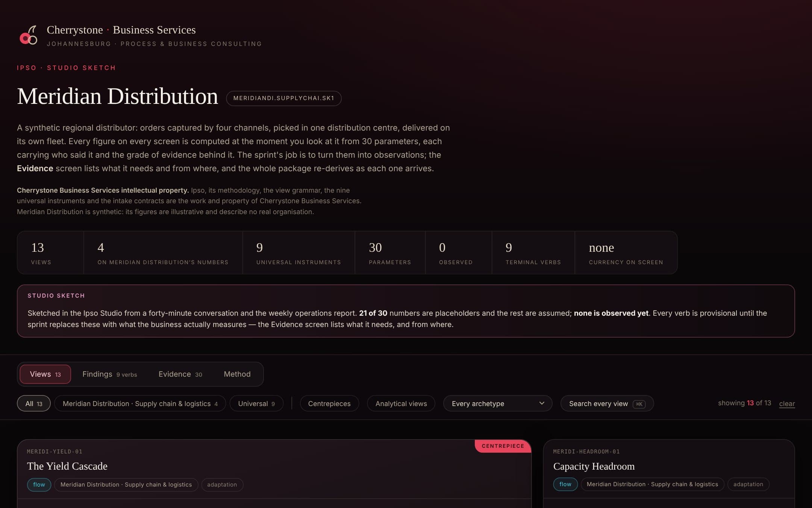The width and height of the screenshot is (812, 508).
Task: Click the MERIDI-HEADROOM-01 identifier
Action: [x=586, y=452]
